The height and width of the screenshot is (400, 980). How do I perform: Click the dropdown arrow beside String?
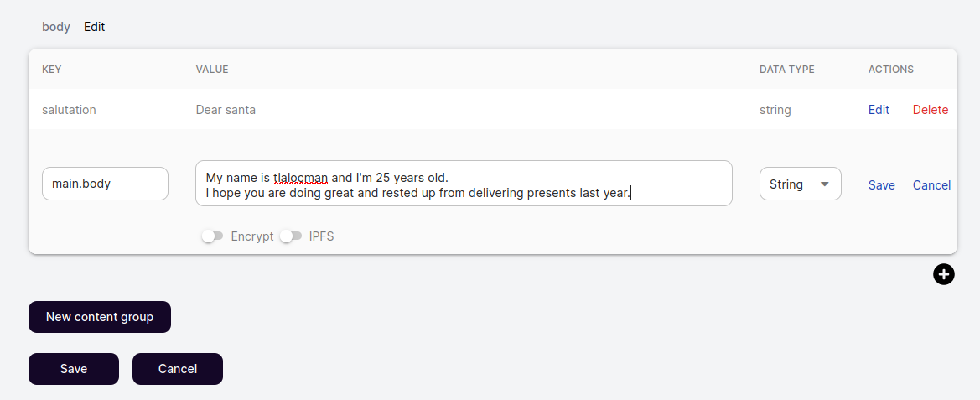point(824,184)
